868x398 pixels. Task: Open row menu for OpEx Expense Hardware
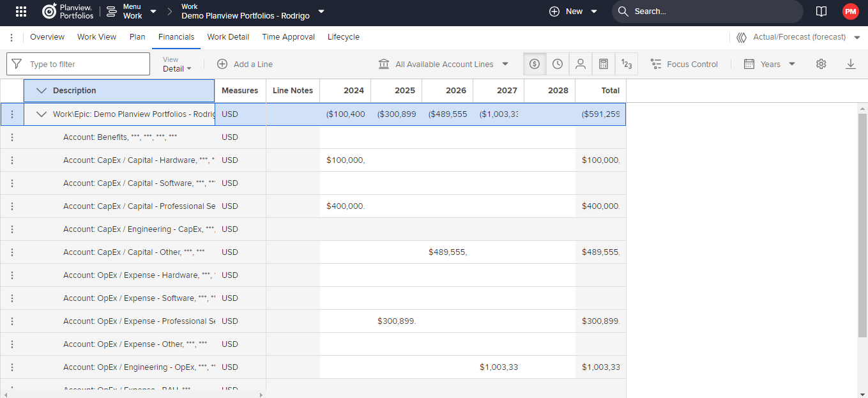pos(12,275)
